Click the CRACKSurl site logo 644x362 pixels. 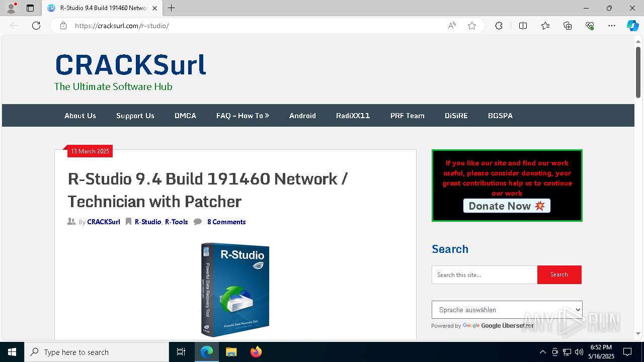pos(131,65)
